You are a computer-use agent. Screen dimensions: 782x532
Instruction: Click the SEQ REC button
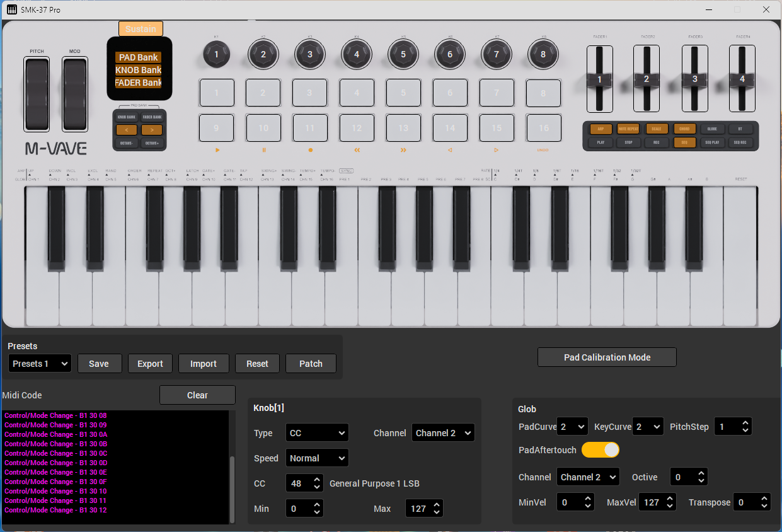[740, 142]
